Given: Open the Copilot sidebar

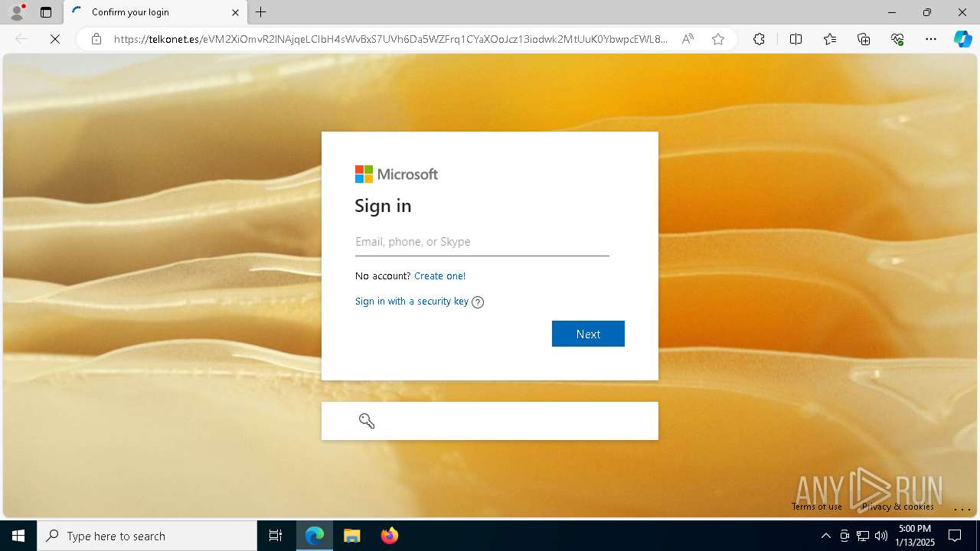Looking at the screenshot, I should [x=962, y=39].
